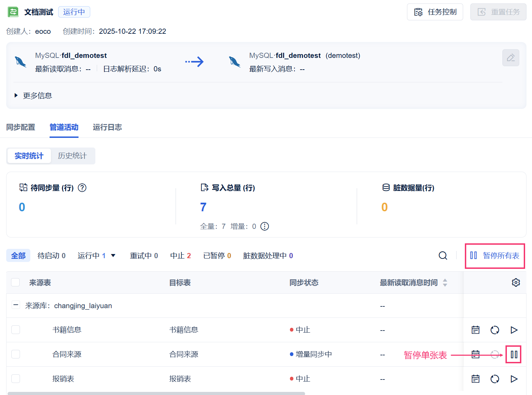Click the 写入总量 value 7

coord(203,207)
